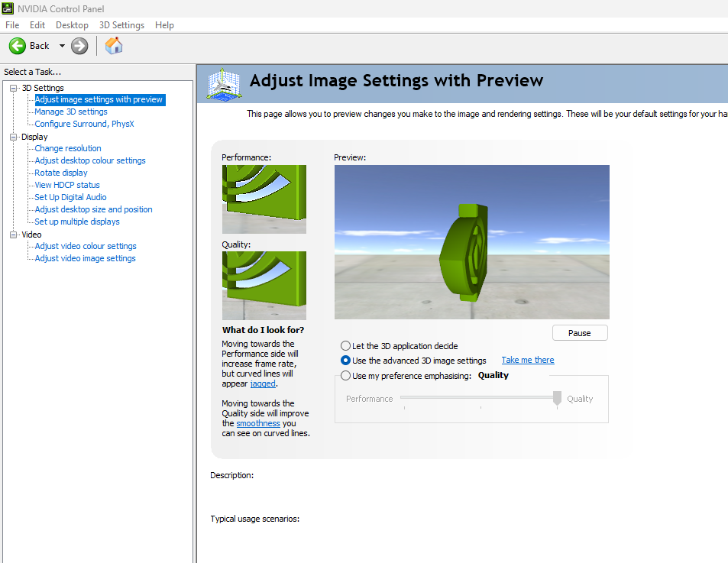This screenshot has height=563, width=728.
Task: Collapse the Video tree node
Action: (14, 235)
